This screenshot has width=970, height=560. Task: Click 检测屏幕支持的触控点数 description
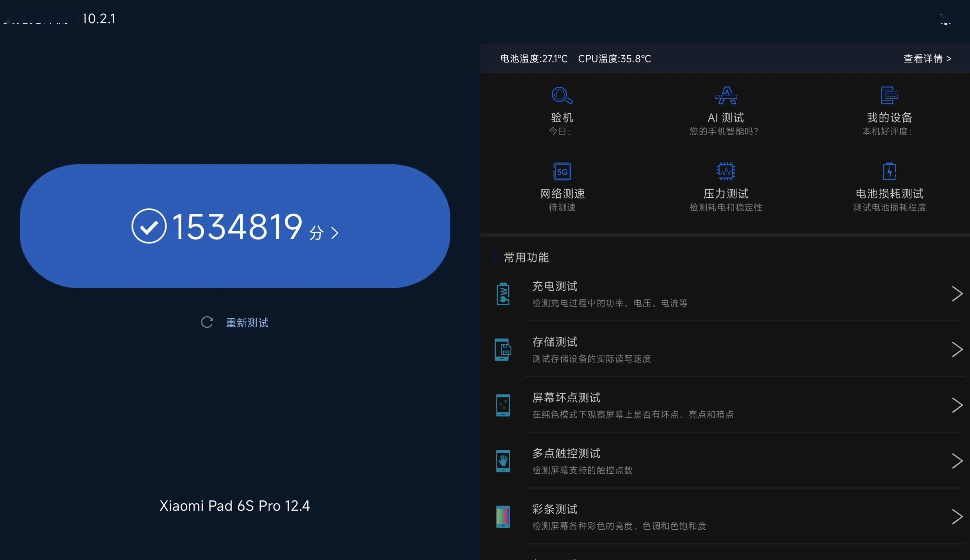pyautogui.click(x=582, y=470)
